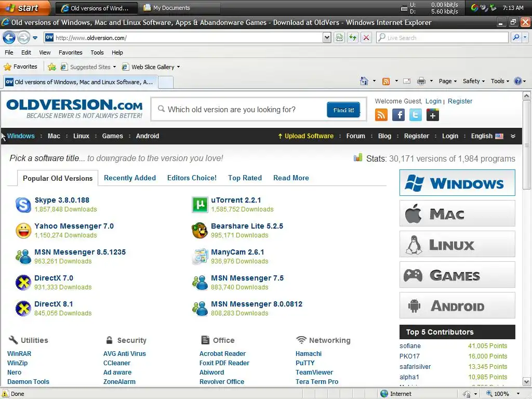Click the Print icon
Viewport: 532px width, 399px height.
click(421, 81)
